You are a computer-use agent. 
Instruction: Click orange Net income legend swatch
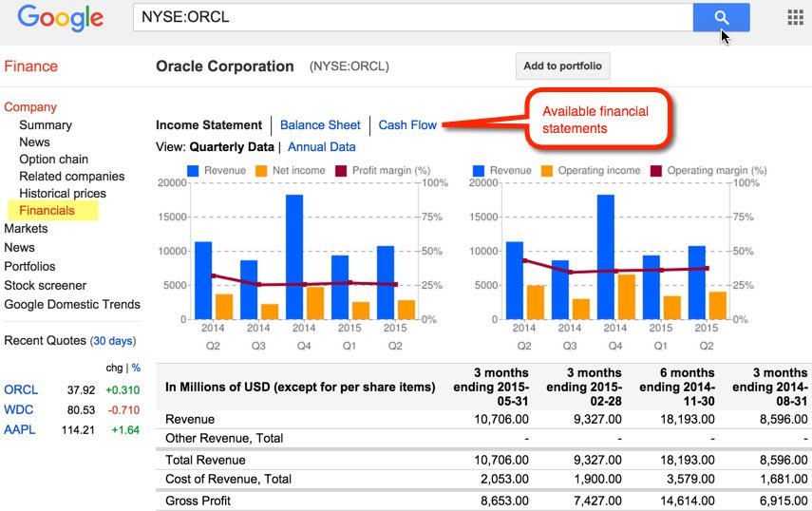[261, 171]
